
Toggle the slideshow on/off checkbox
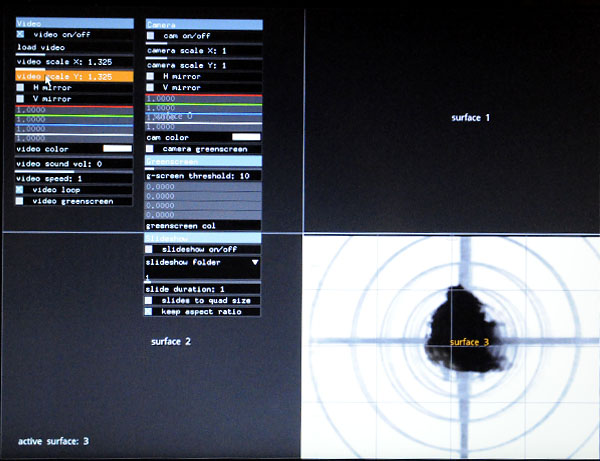151,249
